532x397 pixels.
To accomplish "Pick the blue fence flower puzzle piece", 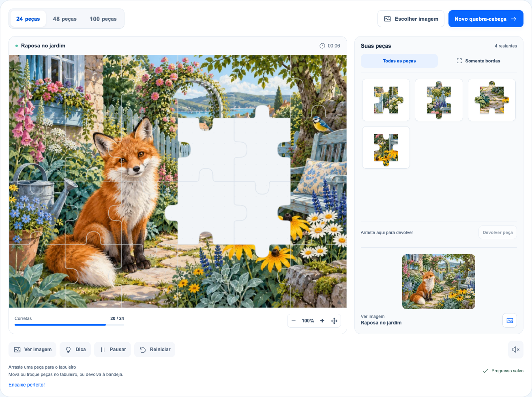I will (386, 100).
